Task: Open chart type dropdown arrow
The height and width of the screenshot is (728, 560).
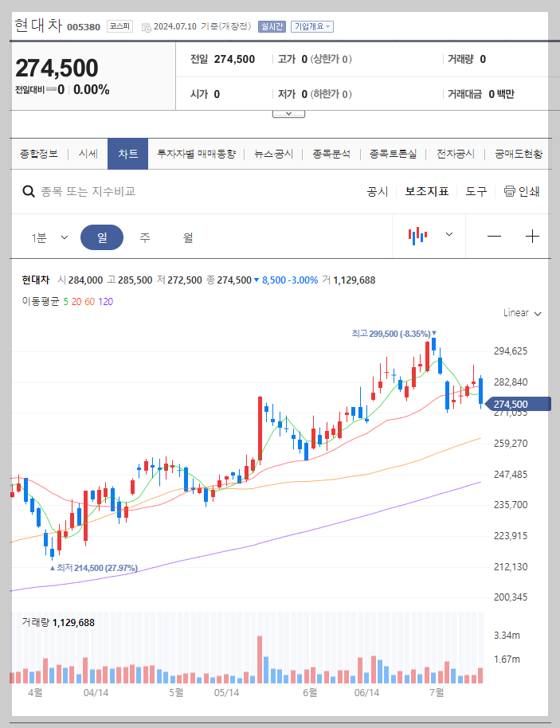Action: click(x=449, y=234)
